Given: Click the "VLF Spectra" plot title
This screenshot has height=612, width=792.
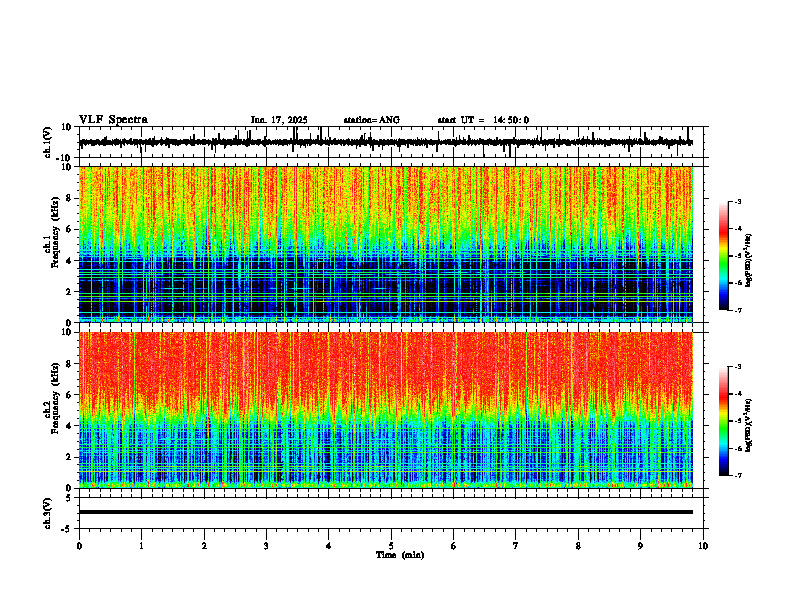Looking at the screenshot, I should point(113,120).
